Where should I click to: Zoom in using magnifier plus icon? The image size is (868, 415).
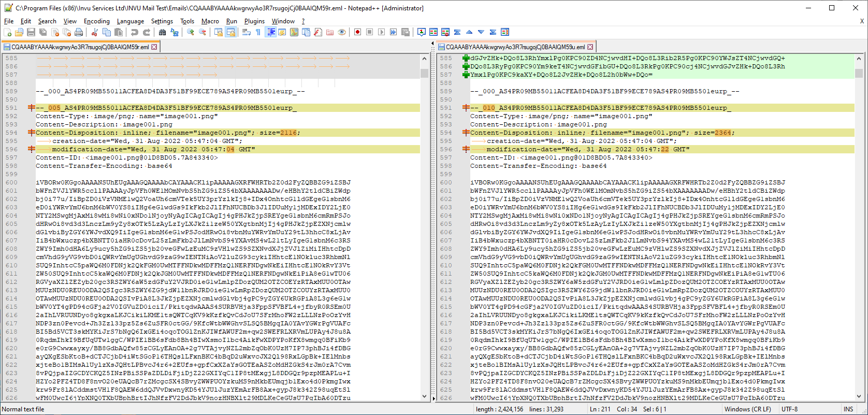point(190,32)
